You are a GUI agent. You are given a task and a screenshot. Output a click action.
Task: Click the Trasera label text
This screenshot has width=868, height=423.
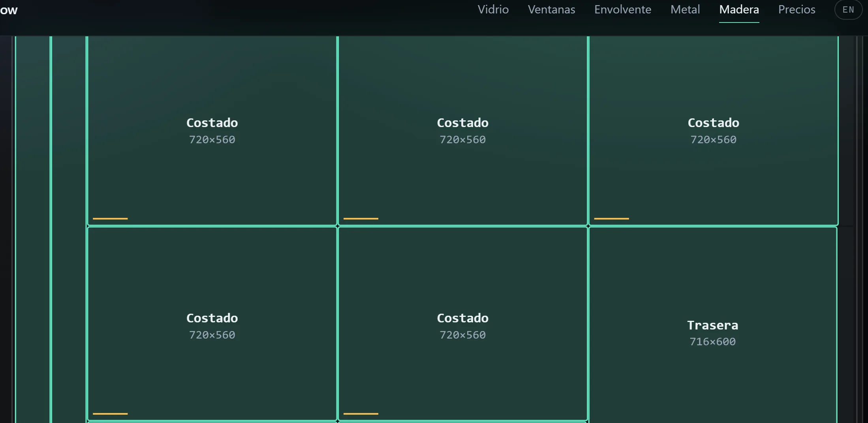click(712, 325)
